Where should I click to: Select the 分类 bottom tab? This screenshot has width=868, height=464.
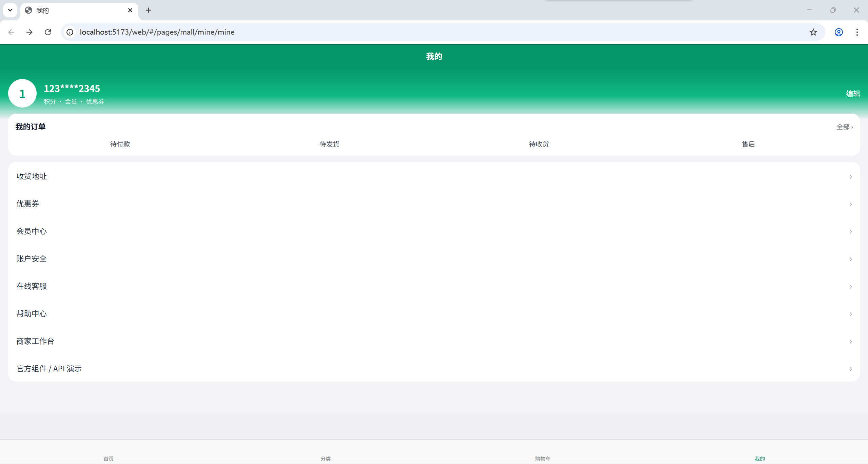[325, 458]
